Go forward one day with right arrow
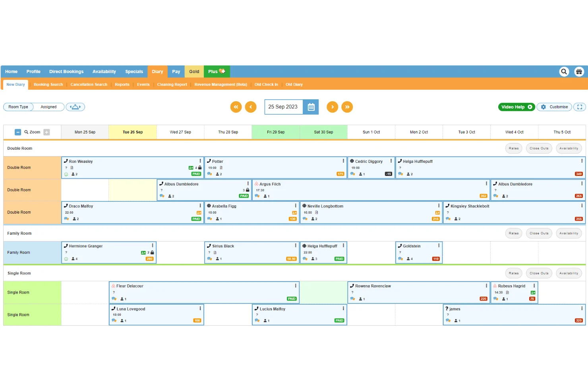The image size is (588, 392). (333, 107)
